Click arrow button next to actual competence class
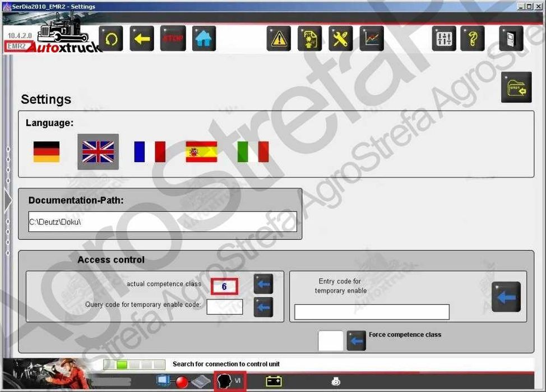The width and height of the screenshot is (546, 392). pyautogui.click(x=263, y=284)
